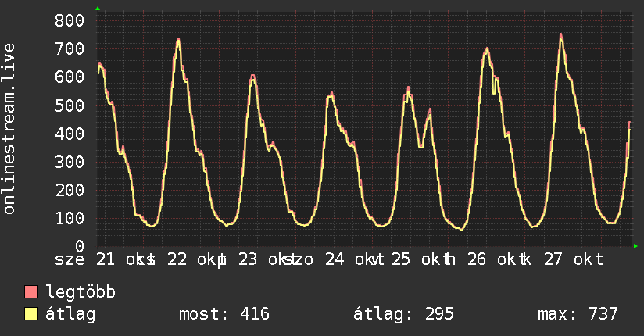644x336 pixels.
Task: Select the 500 y-axis label
Action: [x=70, y=105]
